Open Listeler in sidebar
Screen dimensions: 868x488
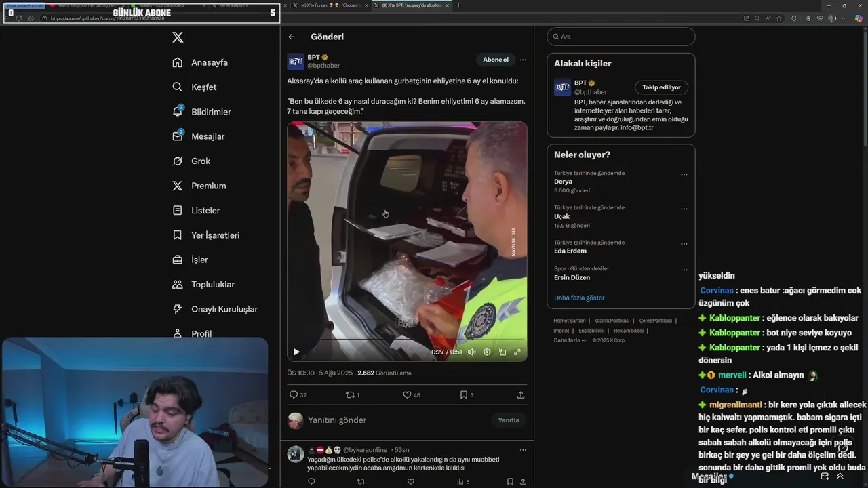point(196,210)
